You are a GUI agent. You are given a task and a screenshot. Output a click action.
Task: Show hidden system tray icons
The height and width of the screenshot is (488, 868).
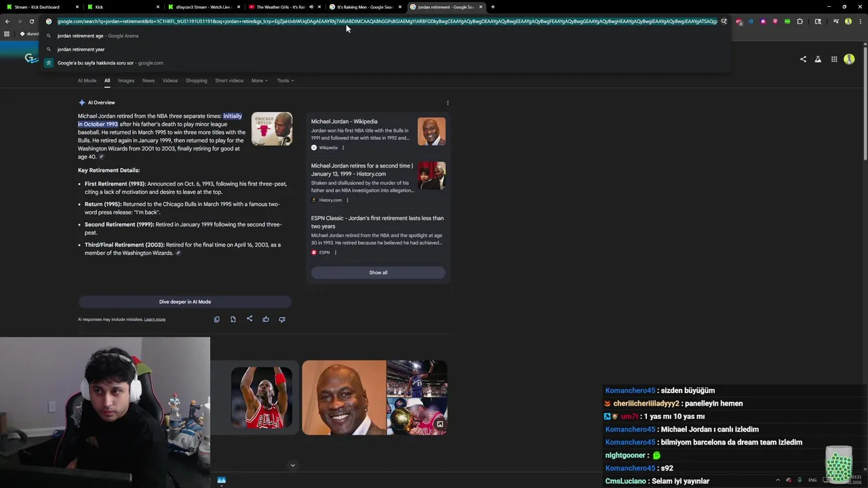click(778, 480)
